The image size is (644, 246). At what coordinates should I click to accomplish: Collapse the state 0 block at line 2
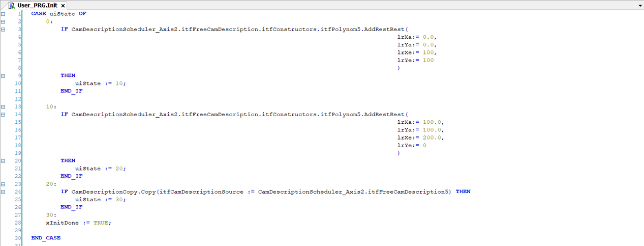coord(3,21)
